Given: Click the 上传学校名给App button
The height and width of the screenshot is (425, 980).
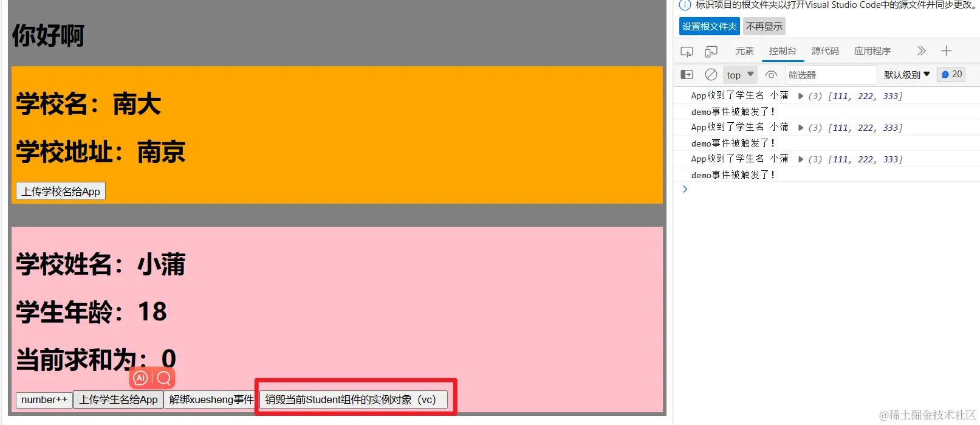Looking at the screenshot, I should pos(61,192).
